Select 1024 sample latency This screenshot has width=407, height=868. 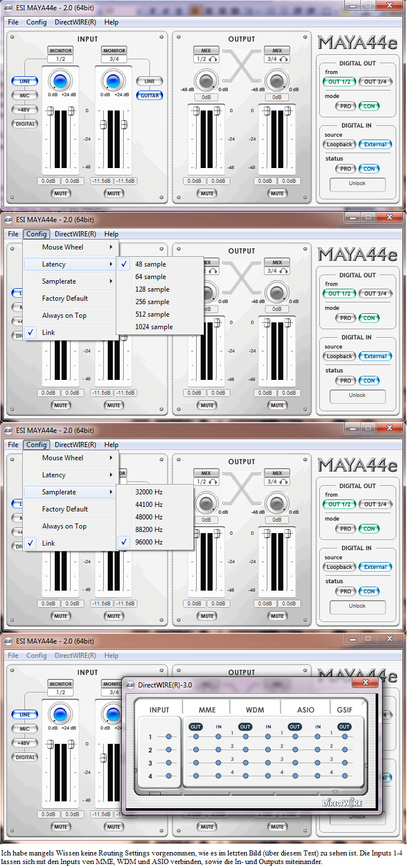tap(160, 327)
